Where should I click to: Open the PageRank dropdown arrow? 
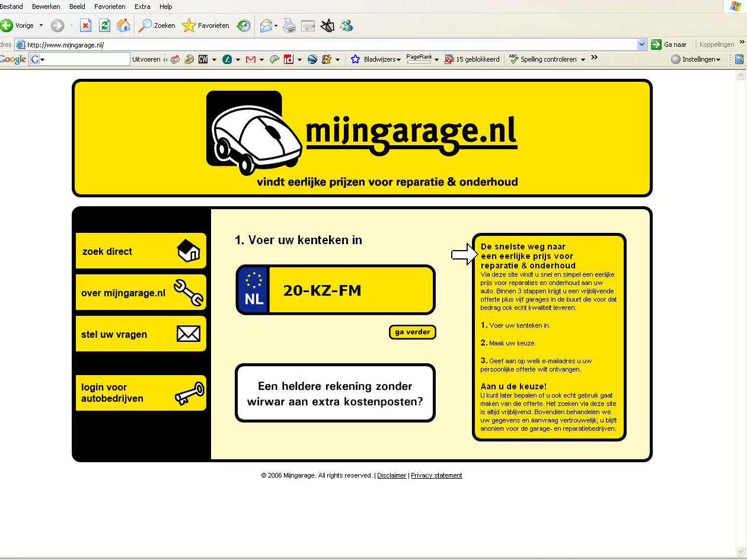pyautogui.click(x=436, y=60)
